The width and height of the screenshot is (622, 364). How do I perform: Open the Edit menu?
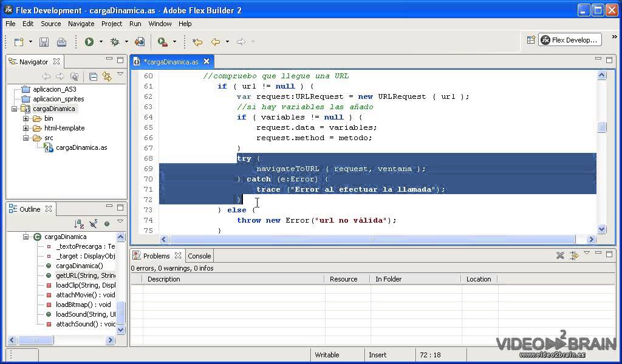[28, 24]
